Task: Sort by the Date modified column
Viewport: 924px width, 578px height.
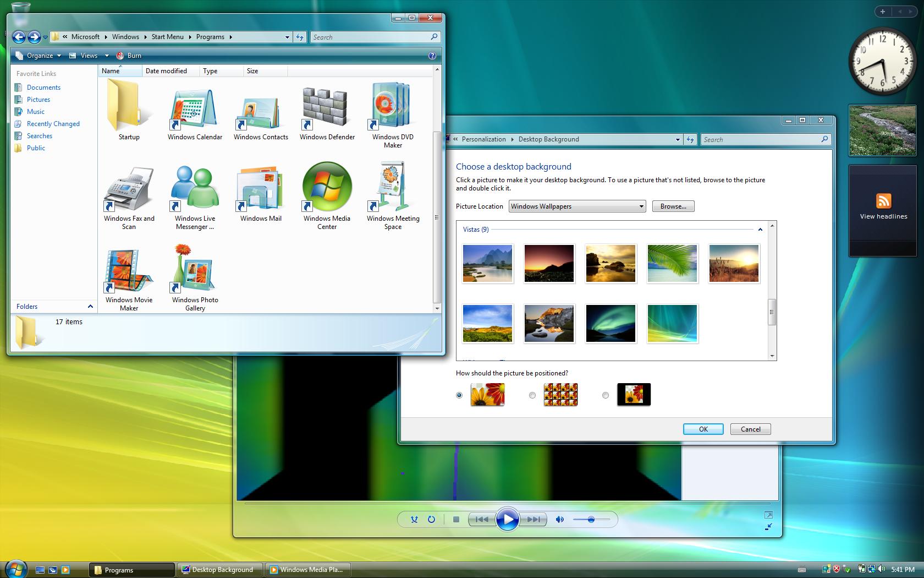Action: 170,71
